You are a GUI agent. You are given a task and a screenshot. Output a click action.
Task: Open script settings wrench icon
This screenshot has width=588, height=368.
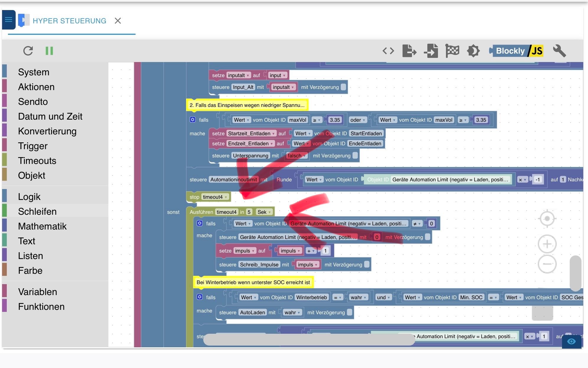(x=559, y=51)
